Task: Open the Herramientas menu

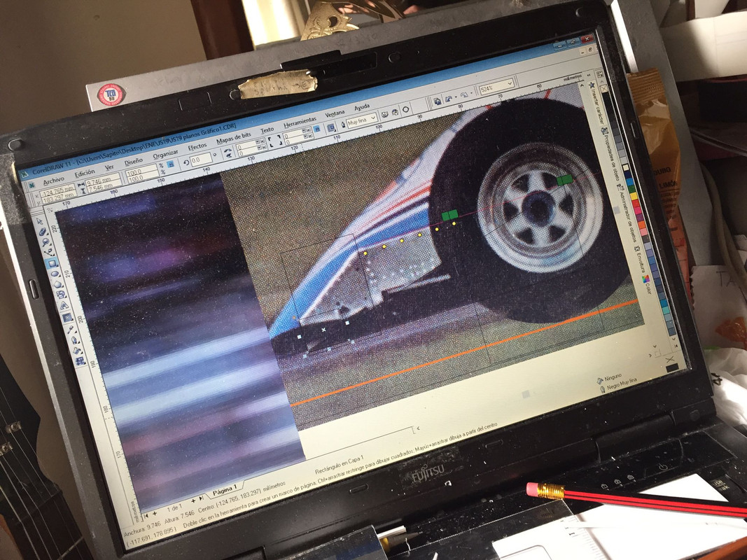Action: [300, 122]
